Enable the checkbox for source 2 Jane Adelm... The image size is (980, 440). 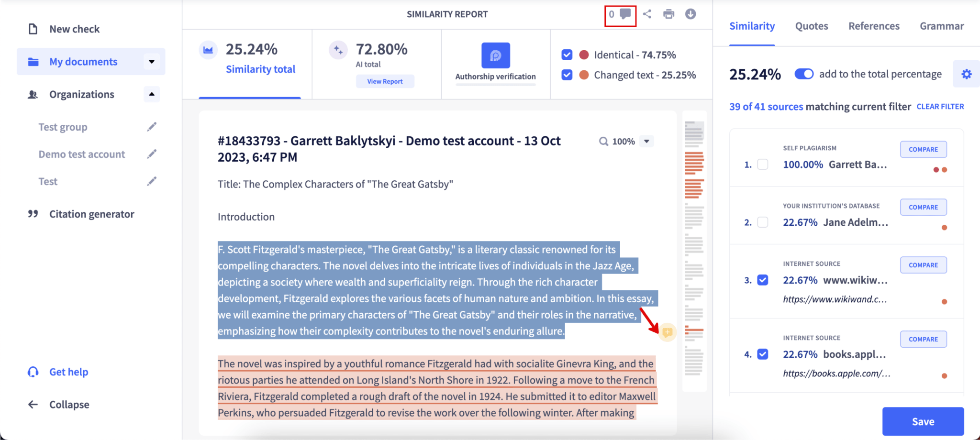(762, 222)
